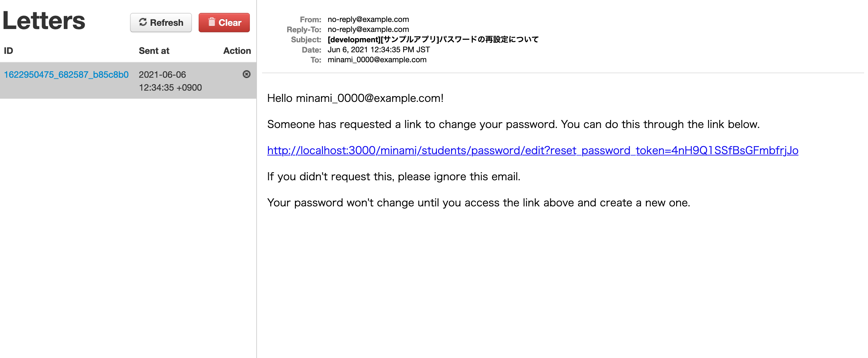The height and width of the screenshot is (358, 868).
Task: Click the Action column header
Action: click(x=237, y=51)
